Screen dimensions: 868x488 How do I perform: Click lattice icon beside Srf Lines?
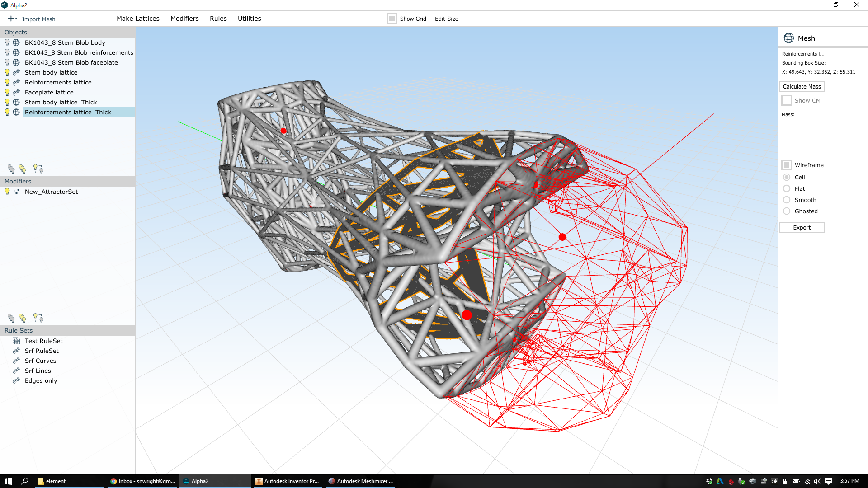16,371
